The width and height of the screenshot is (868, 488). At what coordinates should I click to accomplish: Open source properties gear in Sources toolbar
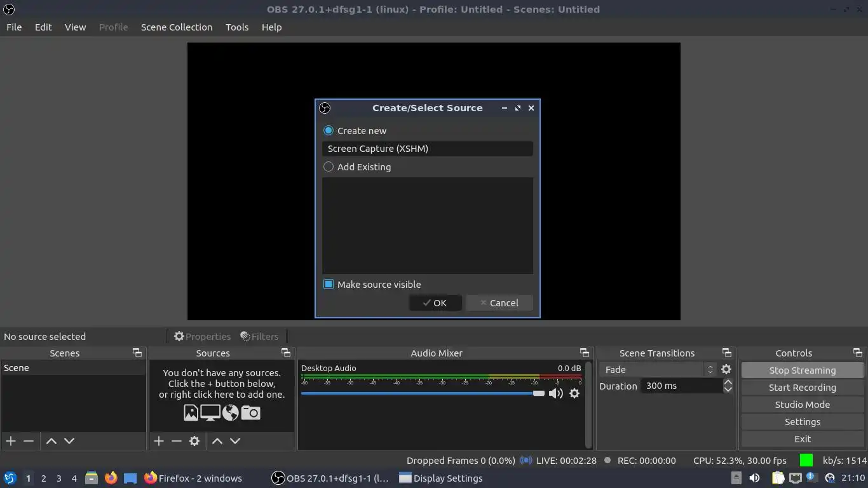pos(194,441)
